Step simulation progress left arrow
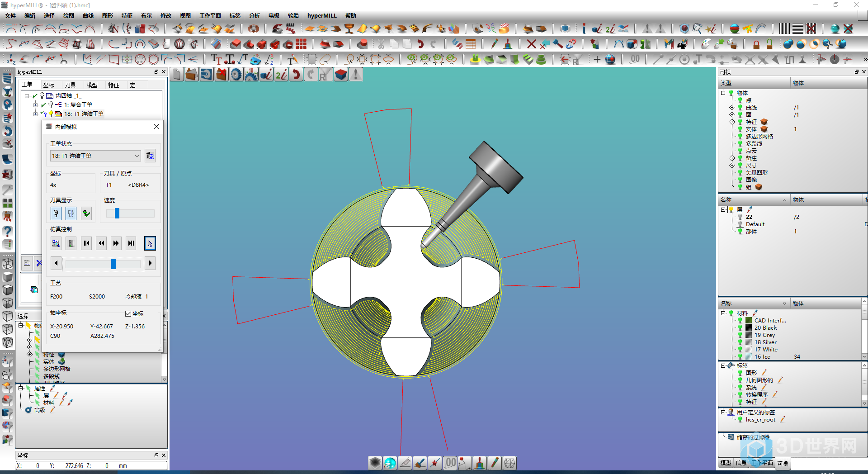 pos(56,263)
